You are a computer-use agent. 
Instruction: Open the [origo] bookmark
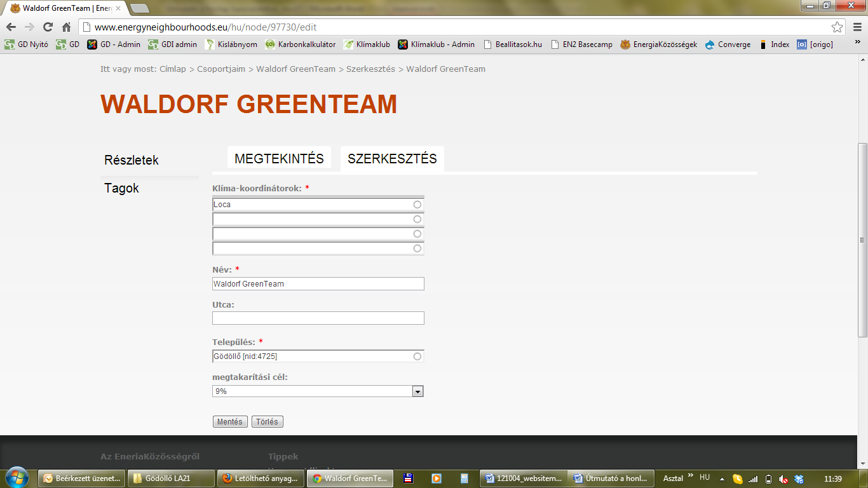tap(815, 44)
